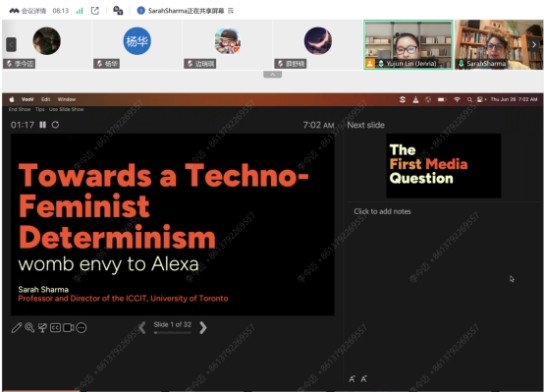Click the slide progress bar under Slide 1 of 32
The image size is (544, 392).
(x=173, y=333)
